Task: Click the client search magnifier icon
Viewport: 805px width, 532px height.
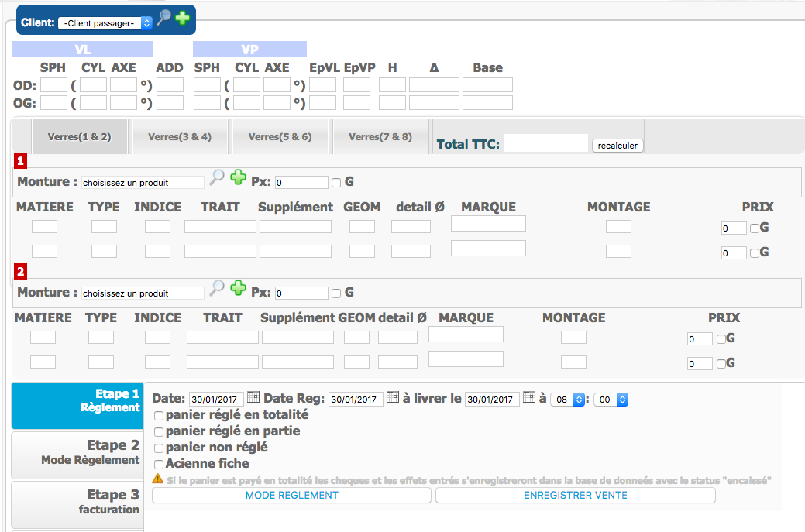Action: (x=163, y=18)
